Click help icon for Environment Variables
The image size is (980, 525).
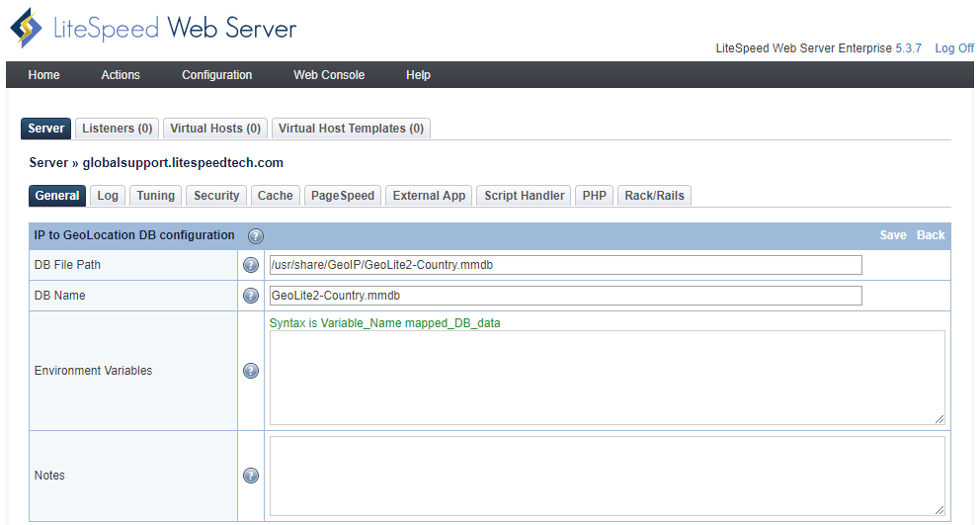(251, 371)
